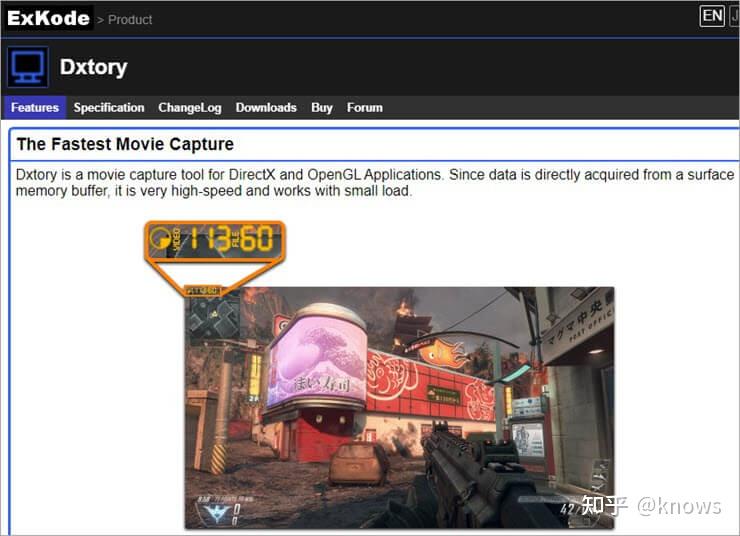Click the enlarged 113:60 counter image
Viewport: 740px width, 536px height.
(215, 241)
